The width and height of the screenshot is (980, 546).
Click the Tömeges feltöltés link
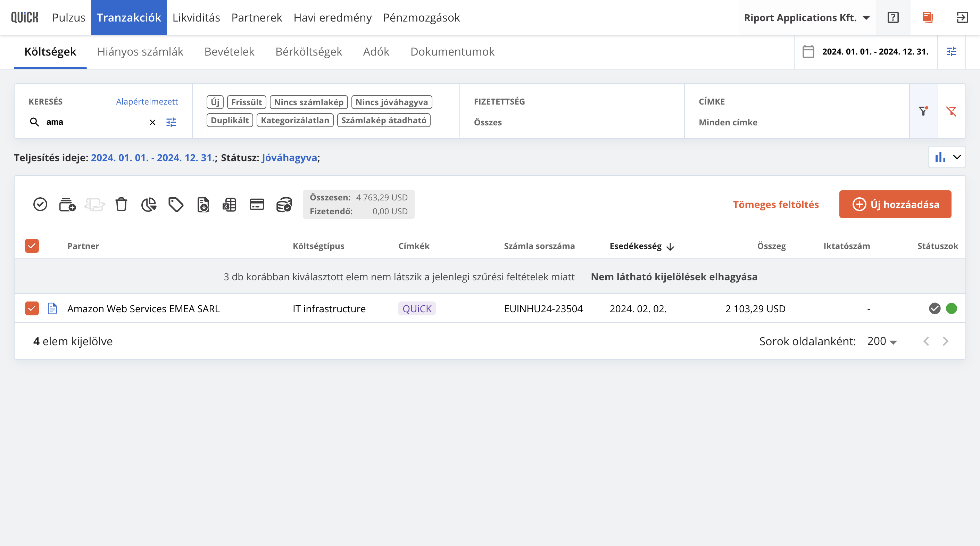coord(776,204)
